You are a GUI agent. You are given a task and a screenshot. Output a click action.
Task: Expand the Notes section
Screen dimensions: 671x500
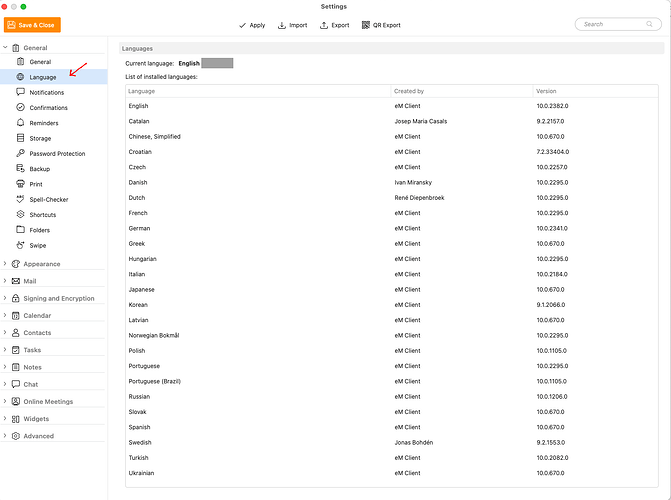coord(5,367)
